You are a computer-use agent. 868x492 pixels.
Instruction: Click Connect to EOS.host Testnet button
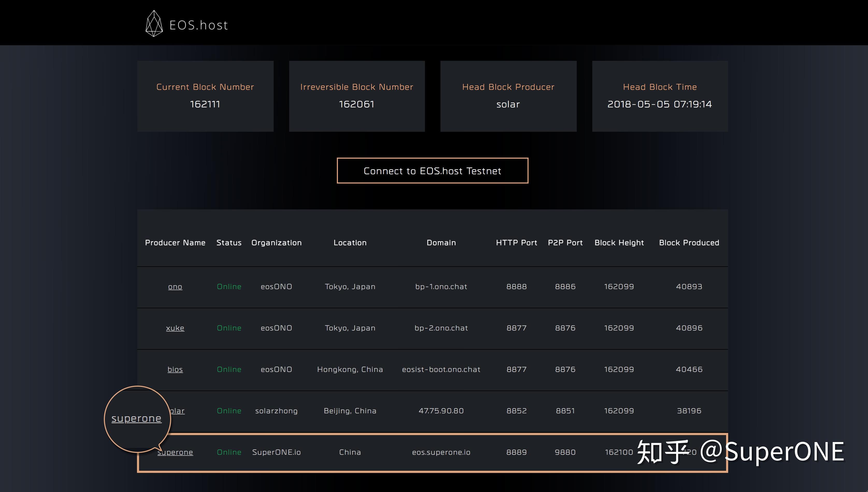(432, 171)
